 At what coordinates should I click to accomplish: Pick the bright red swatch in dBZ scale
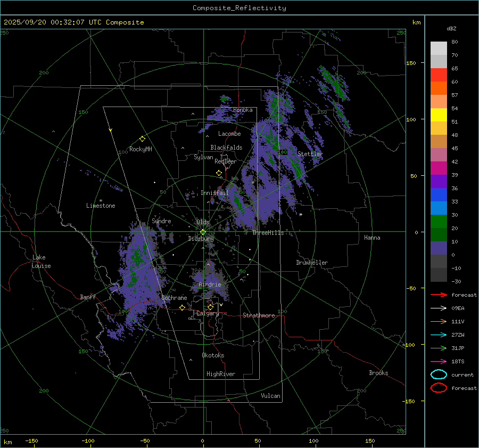439,75
